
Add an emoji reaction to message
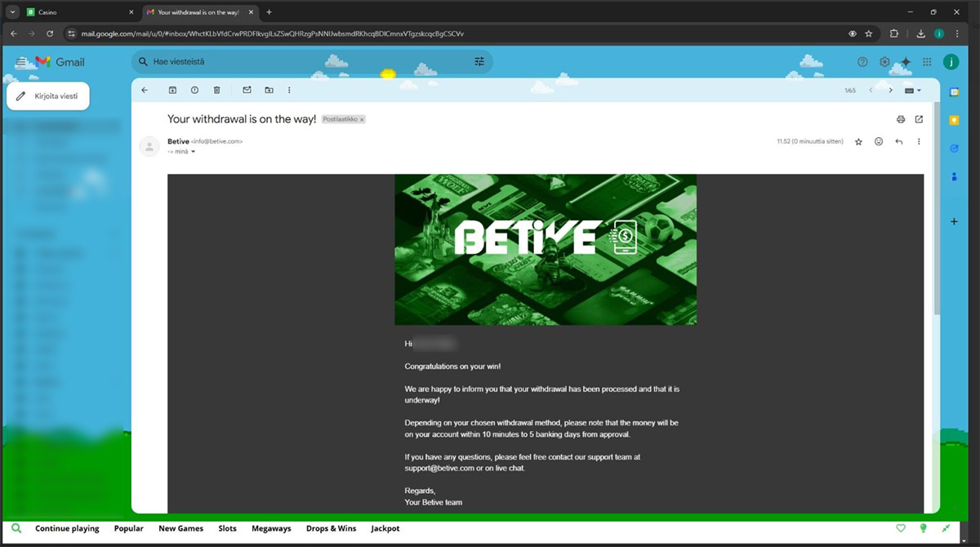(879, 141)
